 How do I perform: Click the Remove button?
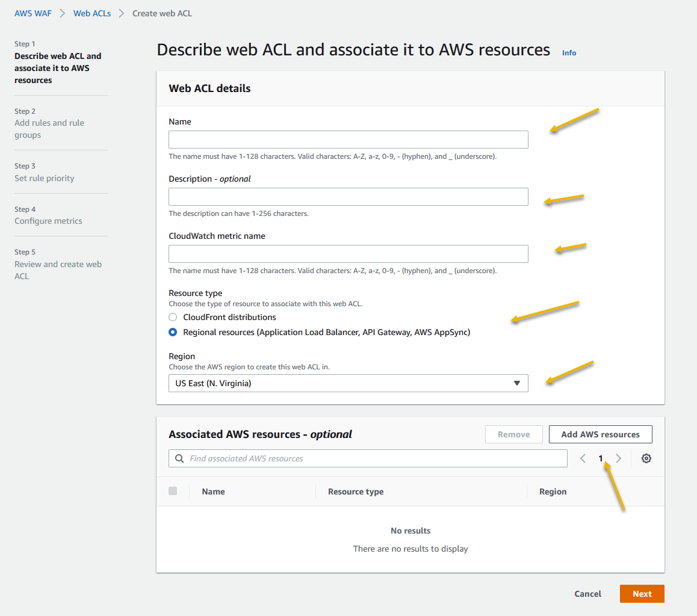click(513, 434)
